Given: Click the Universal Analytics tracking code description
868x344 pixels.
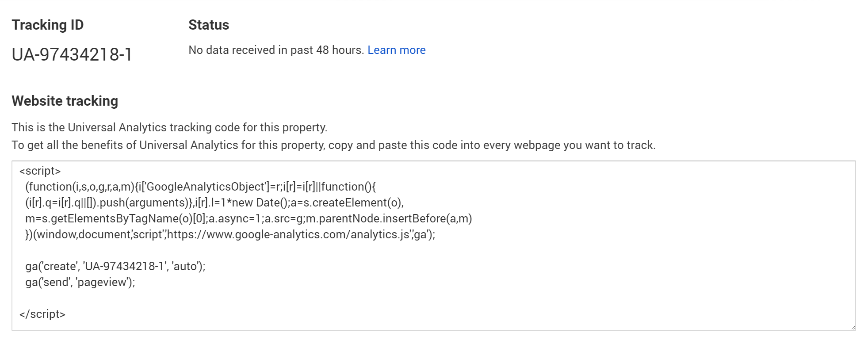Looking at the screenshot, I should 169,127.
